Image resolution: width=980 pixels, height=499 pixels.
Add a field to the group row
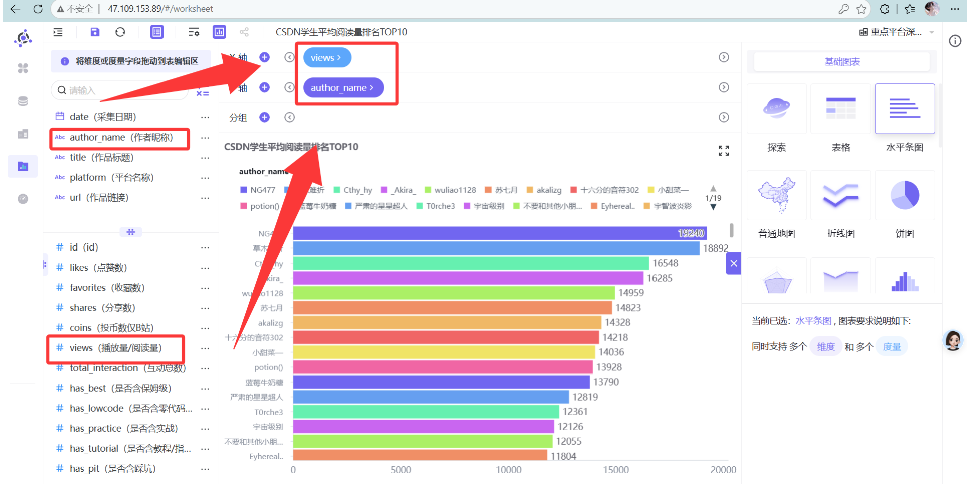pos(265,117)
